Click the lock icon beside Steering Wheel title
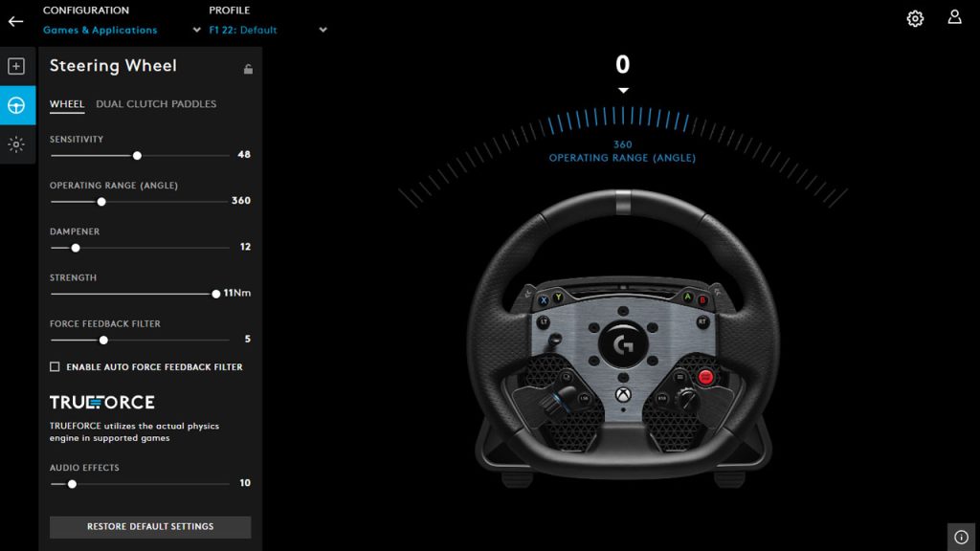Image resolution: width=980 pixels, height=551 pixels. pos(248,67)
